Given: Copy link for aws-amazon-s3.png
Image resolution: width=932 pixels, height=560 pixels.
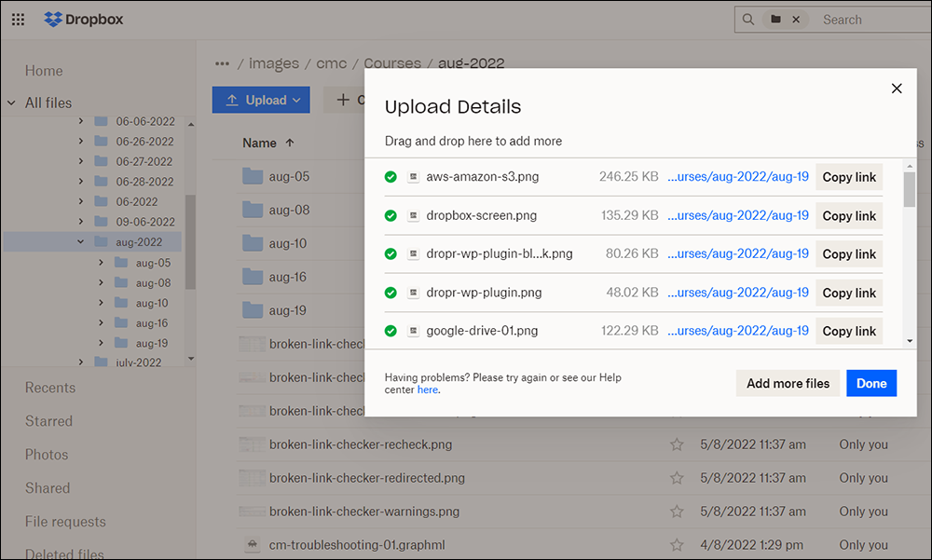Looking at the screenshot, I should coord(849,177).
